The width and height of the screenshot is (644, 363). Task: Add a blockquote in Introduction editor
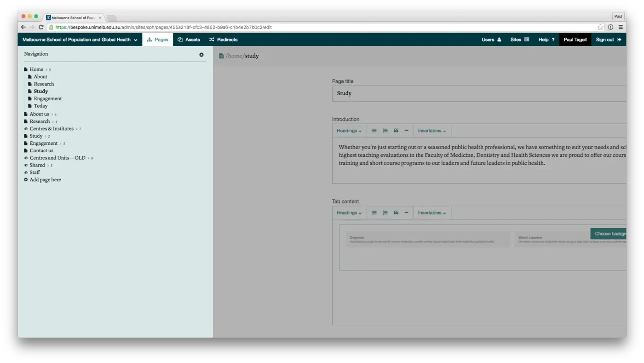tap(396, 131)
